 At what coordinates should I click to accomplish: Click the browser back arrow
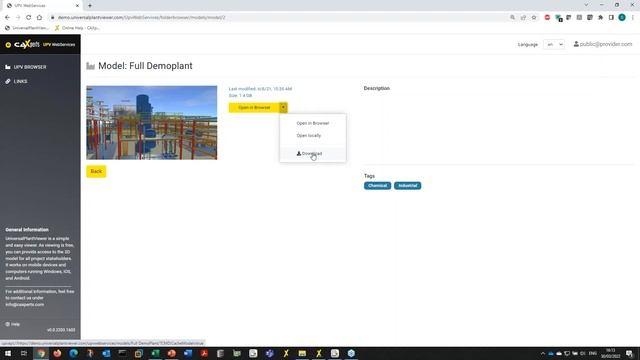(7, 18)
